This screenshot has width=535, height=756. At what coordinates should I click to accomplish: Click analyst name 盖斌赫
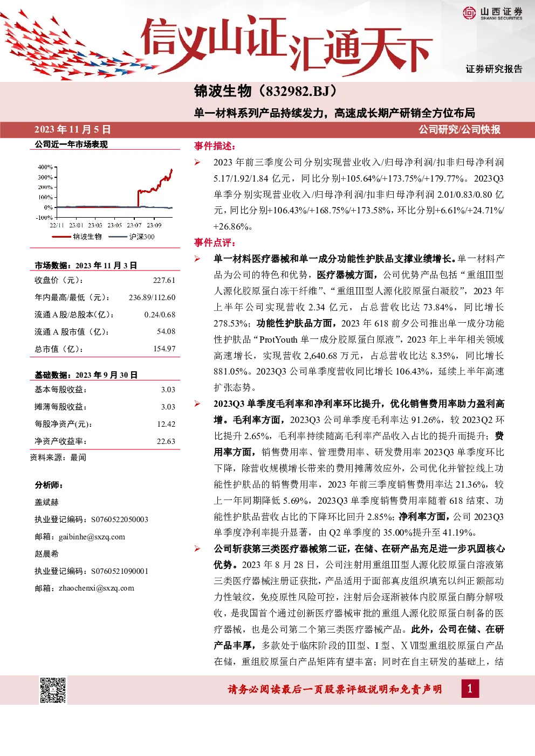click(x=46, y=502)
